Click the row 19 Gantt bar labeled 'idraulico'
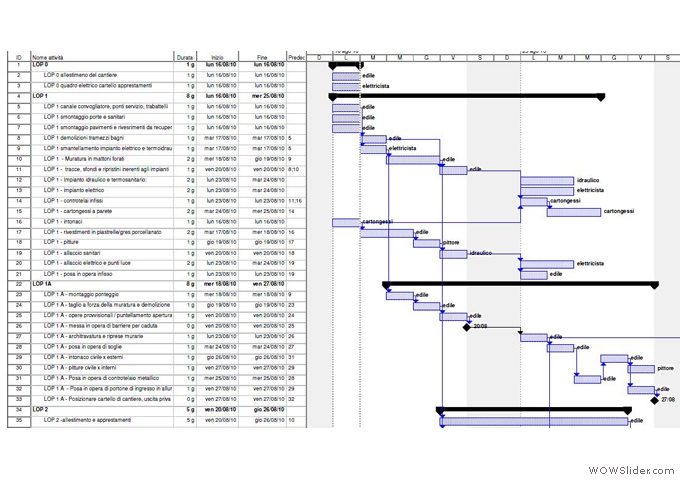This screenshot has width=680, height=480. tap(454, 254)
